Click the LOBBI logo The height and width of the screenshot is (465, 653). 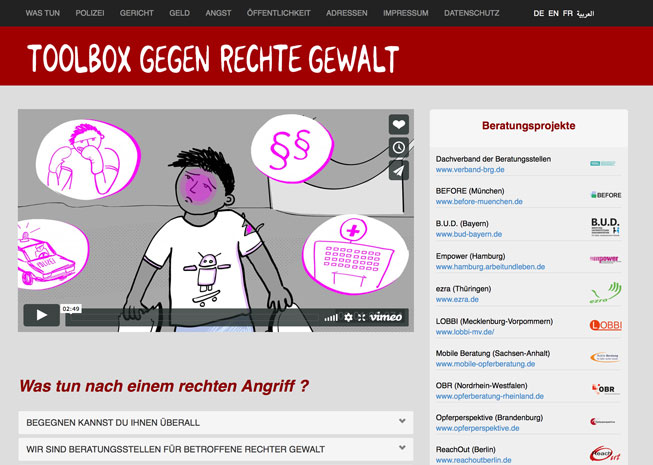pos(605,325)
